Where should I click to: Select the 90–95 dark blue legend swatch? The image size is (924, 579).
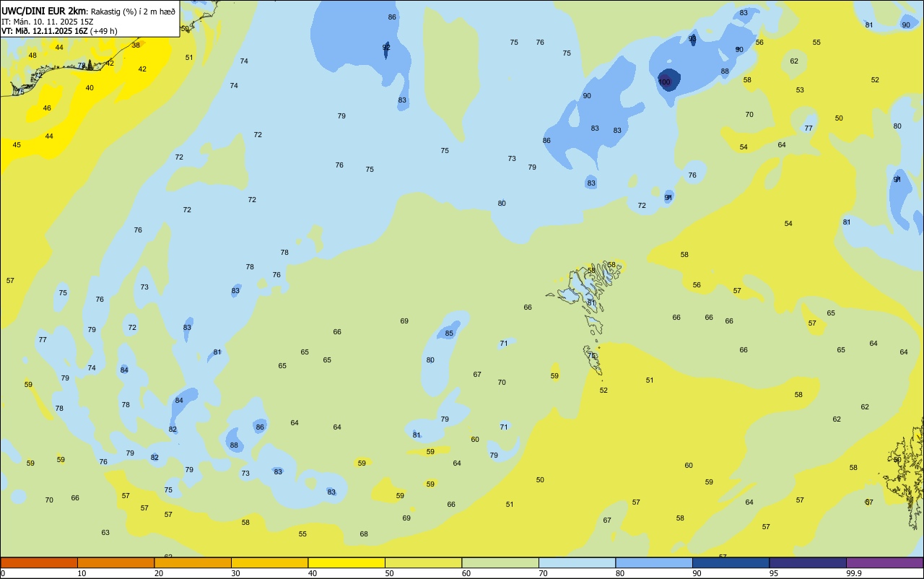[x=731, y=562]
